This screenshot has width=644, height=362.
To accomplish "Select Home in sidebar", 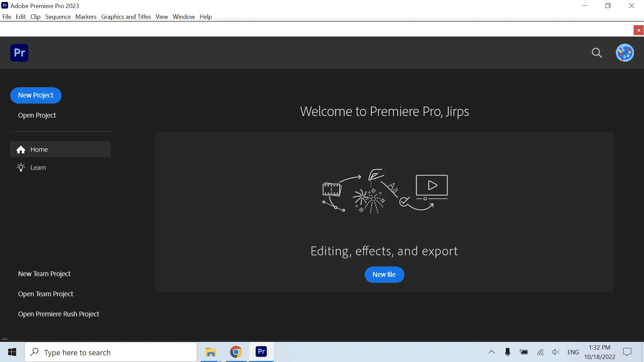I will (x=60, y=149).
